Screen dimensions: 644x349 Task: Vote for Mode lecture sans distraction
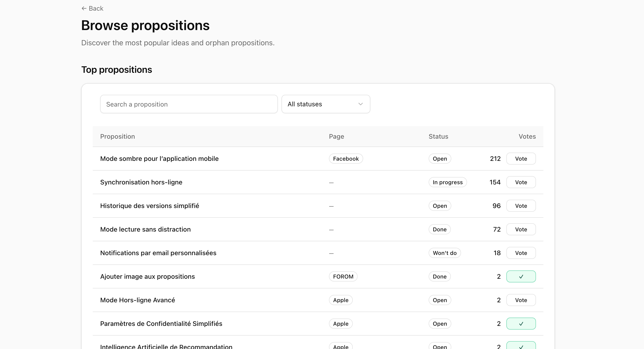(521, 229)
